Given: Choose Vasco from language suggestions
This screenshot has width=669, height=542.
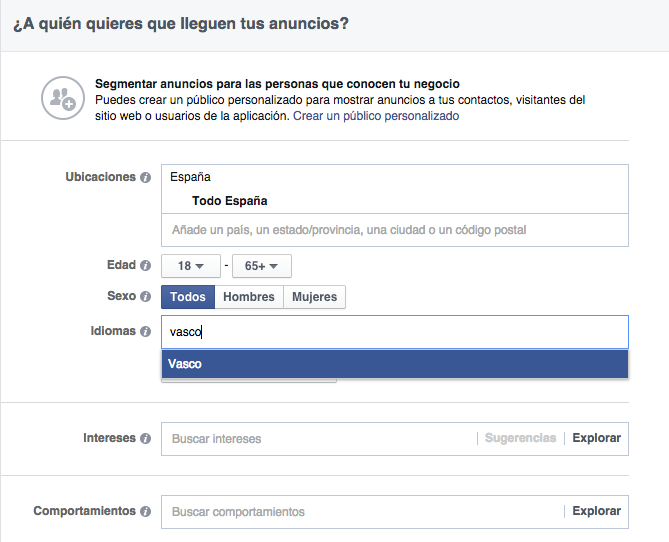Looking at the screenshot, I should pyautogui.click(x=394, y=364).
